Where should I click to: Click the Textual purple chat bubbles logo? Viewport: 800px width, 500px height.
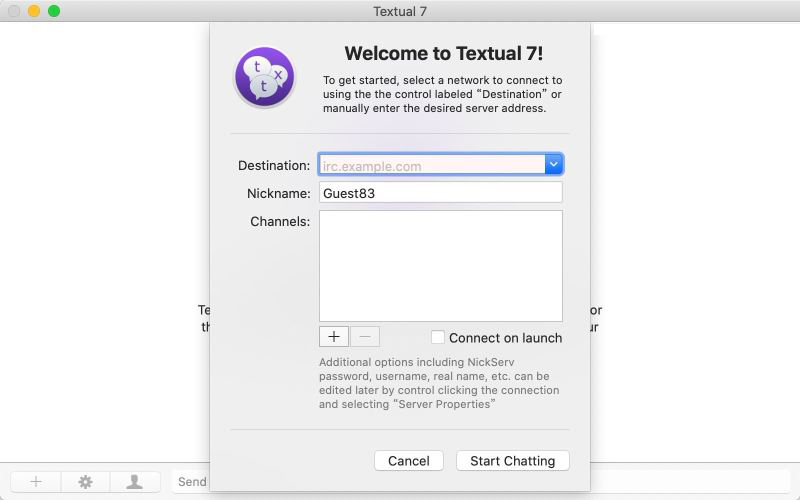pyautogui.click(x=264, y=77)
